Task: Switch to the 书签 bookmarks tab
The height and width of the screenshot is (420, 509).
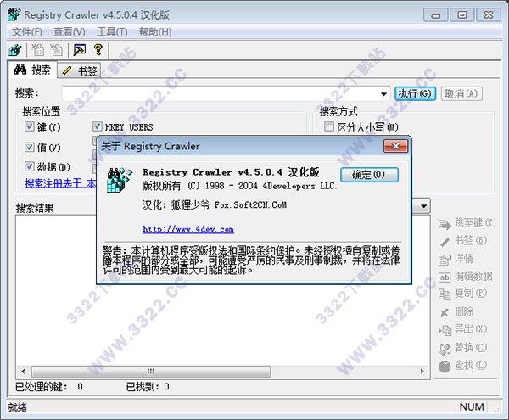Action: (x=79, y=70)
